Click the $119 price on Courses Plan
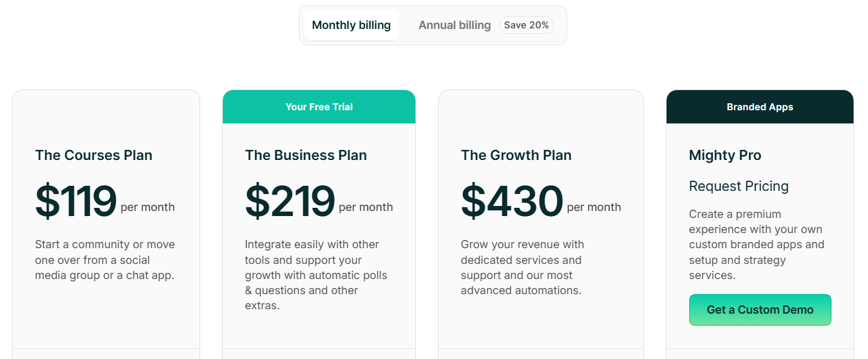Screen dimensions: 868x359 (76, 202)
